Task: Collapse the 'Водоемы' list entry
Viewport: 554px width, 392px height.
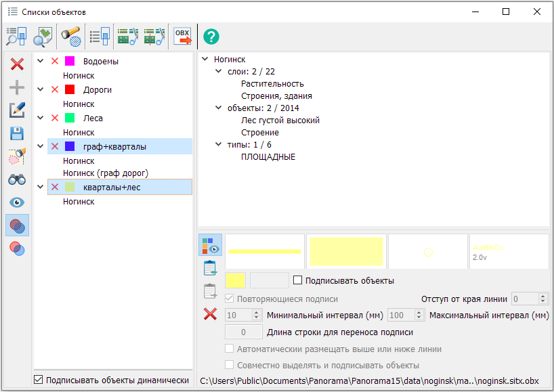Action: (x=41, y=62)
